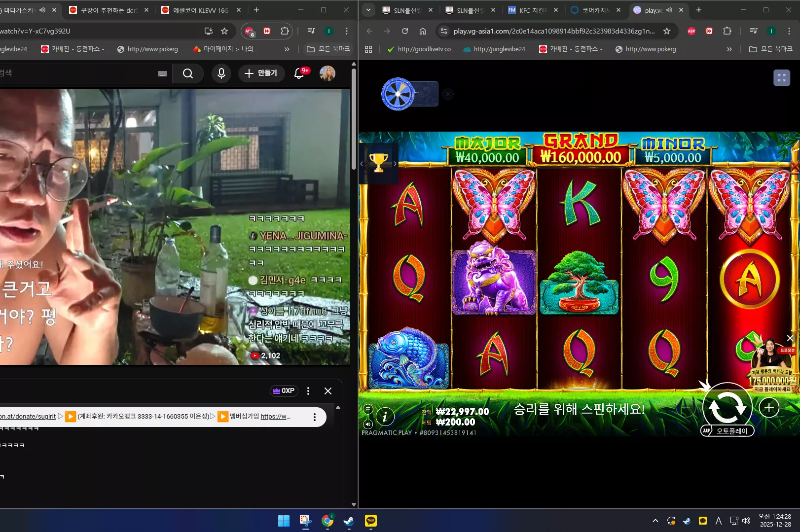
Task: Click the play.vg-asia1.com address bar
Action: (x=554, y=31)
